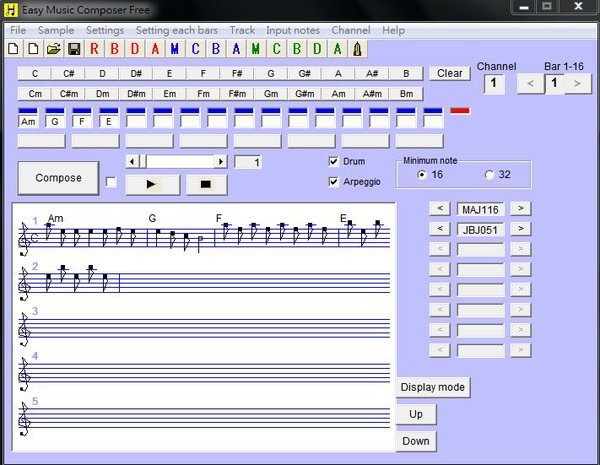This screenshot has width=600, height=465.
Task: Click the red A toolbar icon
Action: click(x=155, y=49)
